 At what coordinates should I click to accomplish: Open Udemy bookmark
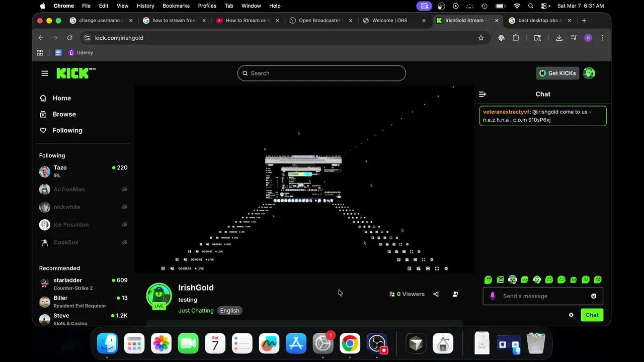(80, 53)
